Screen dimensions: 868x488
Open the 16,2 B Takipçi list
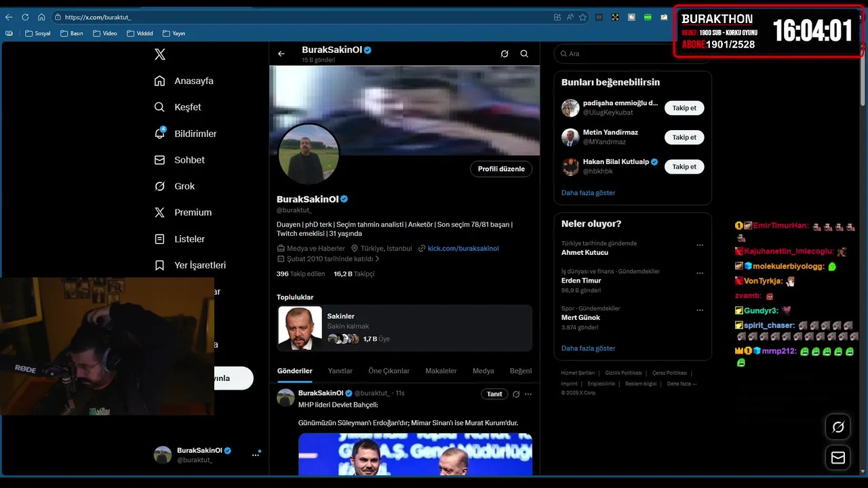354,274
